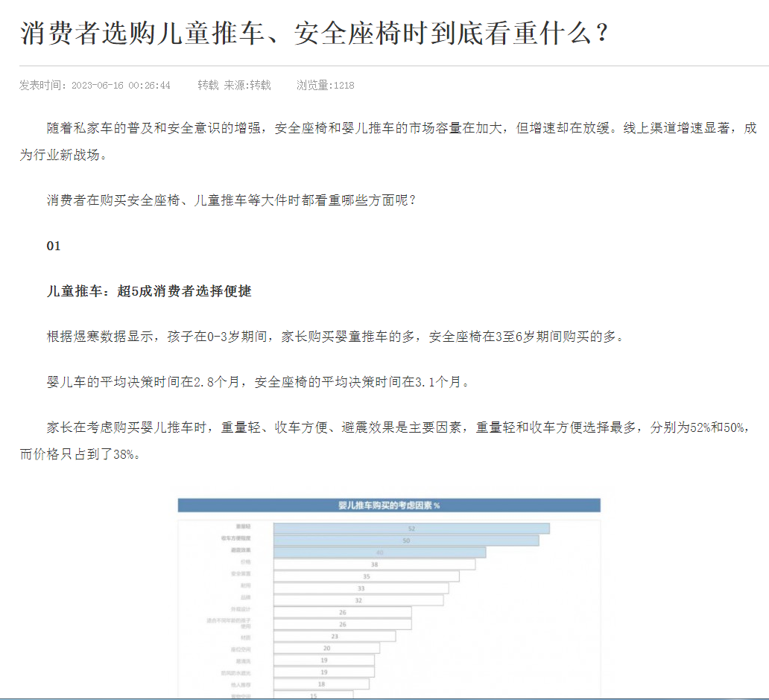
Task: Click the paragraph starting 根据煜寒数据显示
Action: click(x=335, y=337)
